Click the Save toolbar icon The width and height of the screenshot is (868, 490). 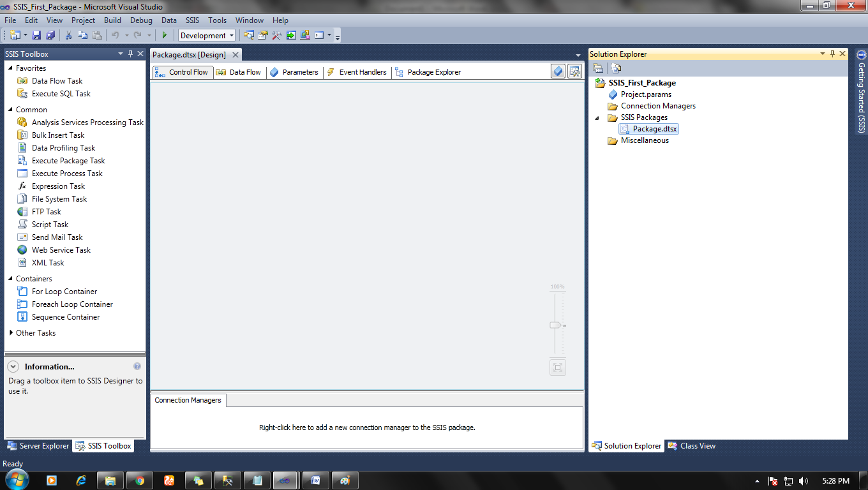tap(36, 35)
